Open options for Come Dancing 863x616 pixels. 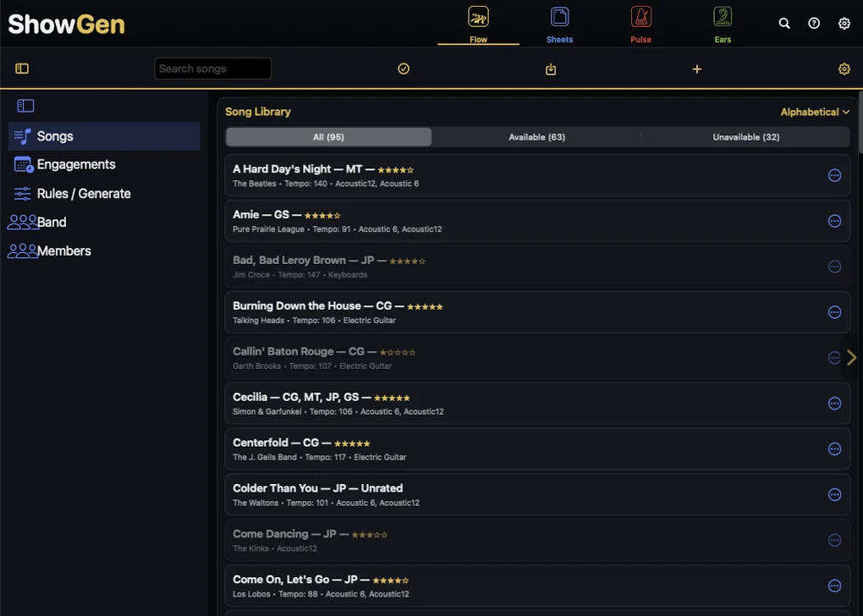834,540
